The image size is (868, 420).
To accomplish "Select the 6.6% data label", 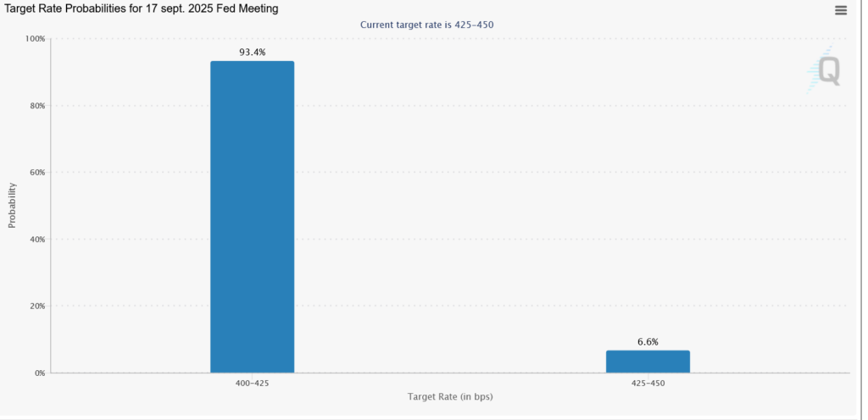I will [x=648, y=342].
